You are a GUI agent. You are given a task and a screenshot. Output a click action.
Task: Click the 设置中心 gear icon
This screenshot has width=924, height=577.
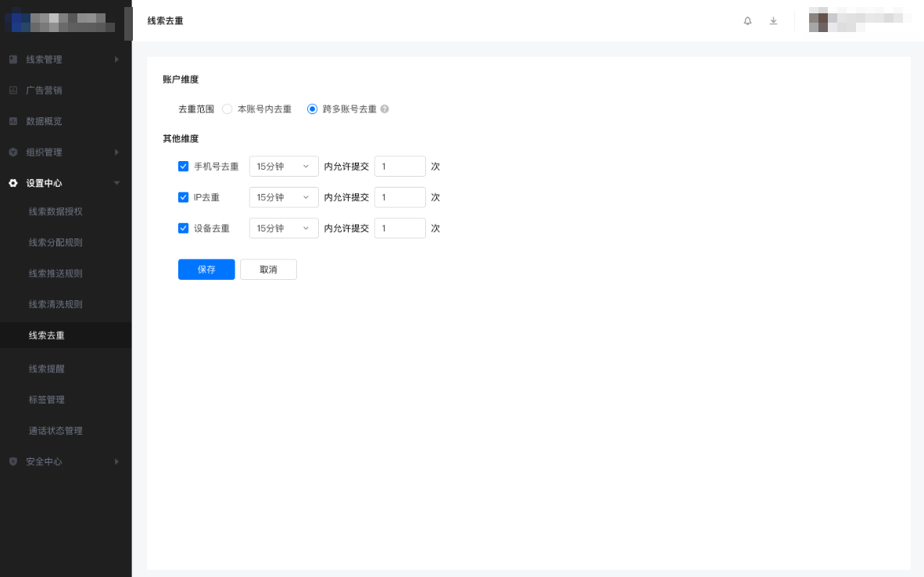pos(13,182)
